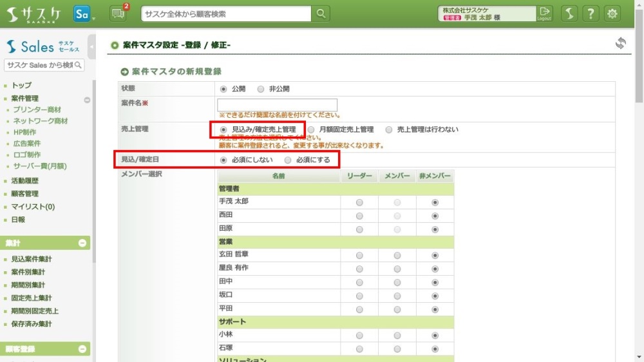Open the settings gear icon

612,14
